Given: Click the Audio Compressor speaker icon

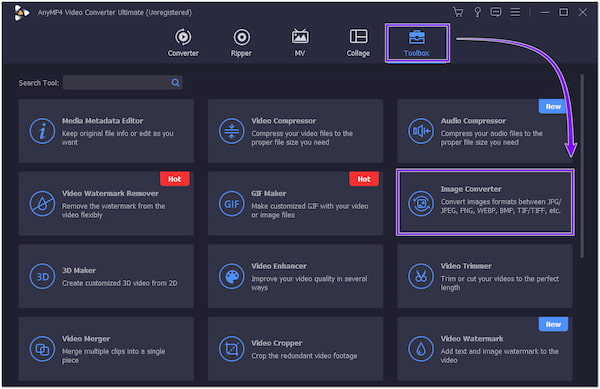Looking at the screenshot, I should pyautogui.click(x=421, y=131).
